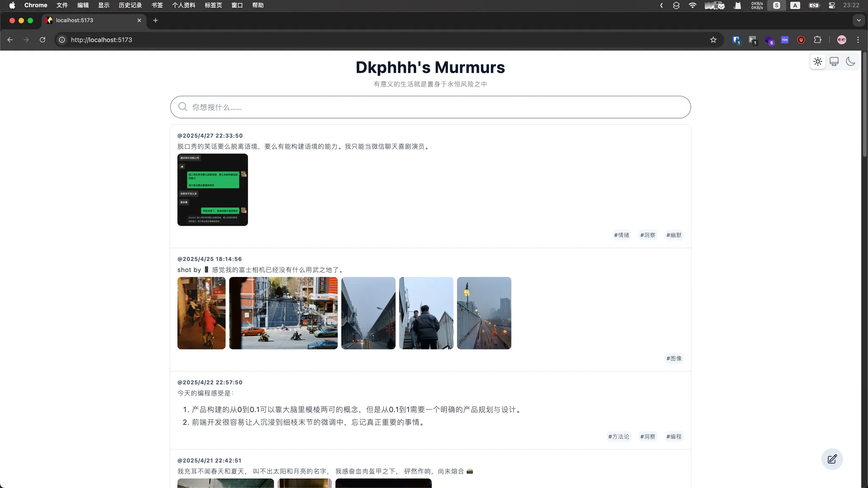View site information icon in address bar
Screen dimensions: 868x488
[62, 40]
